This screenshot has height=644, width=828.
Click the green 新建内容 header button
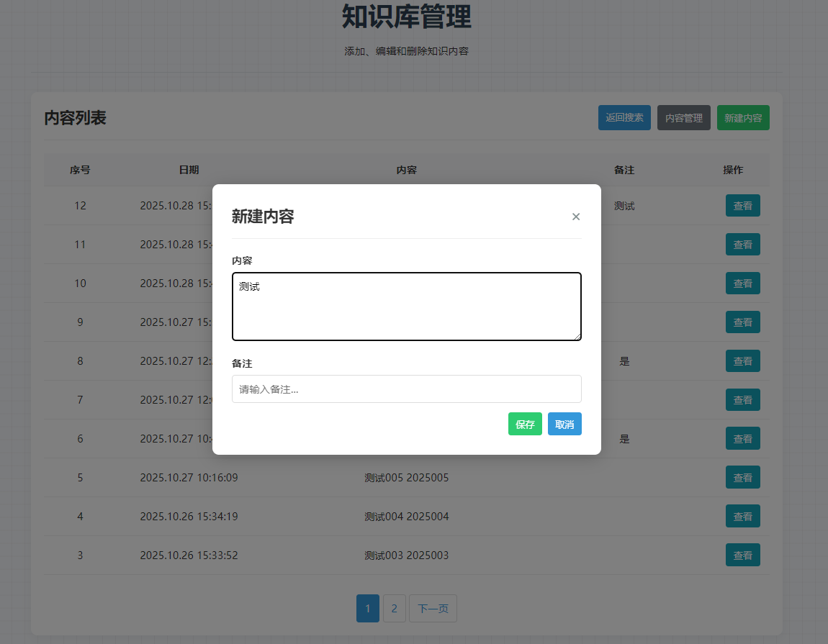point(742,118)
